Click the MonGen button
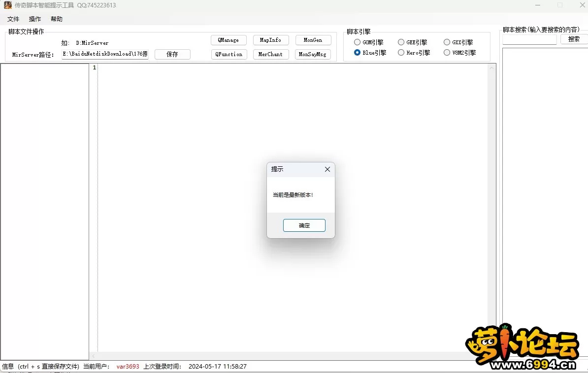The width and height of the screenshot is (588, 373). point(313,40)
